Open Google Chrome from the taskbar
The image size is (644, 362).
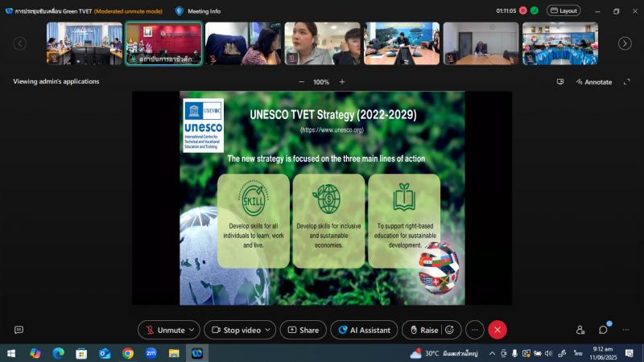click(x=128, y=353)
